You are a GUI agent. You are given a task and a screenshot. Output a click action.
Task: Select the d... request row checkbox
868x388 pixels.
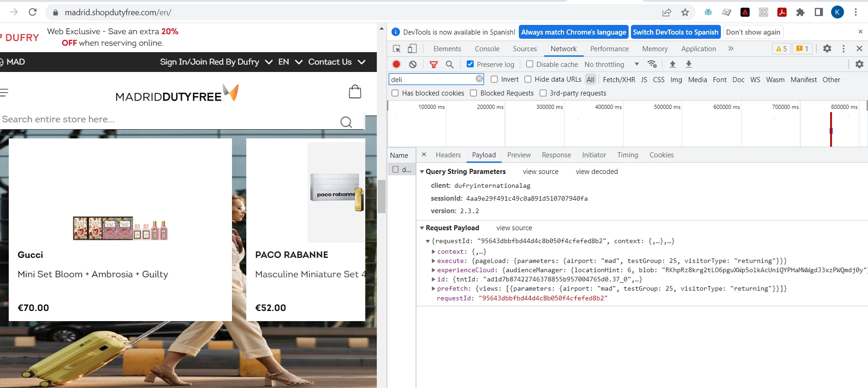(x=395, y=169)
